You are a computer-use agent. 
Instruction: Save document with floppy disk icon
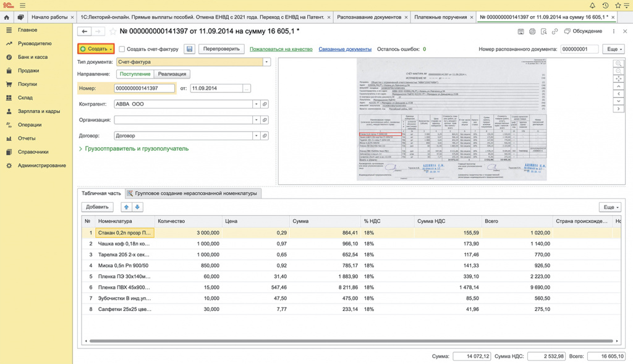tap(189, 49)
